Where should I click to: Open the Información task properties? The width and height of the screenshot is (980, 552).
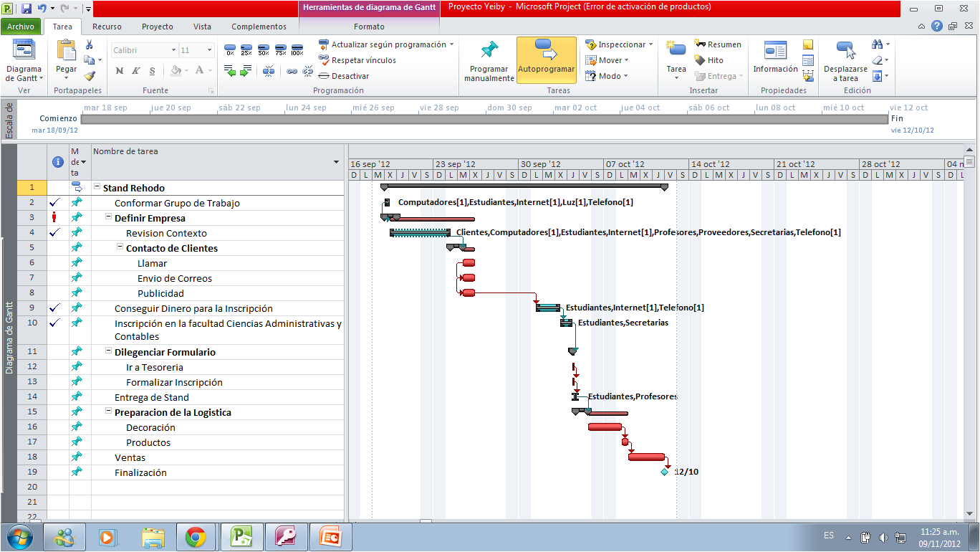[x=774, y=60]
